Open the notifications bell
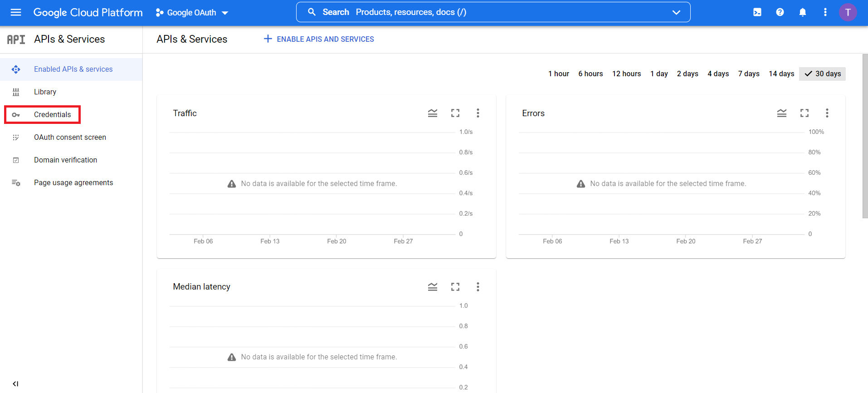This screenshot has height=393, width=868. 803,12
